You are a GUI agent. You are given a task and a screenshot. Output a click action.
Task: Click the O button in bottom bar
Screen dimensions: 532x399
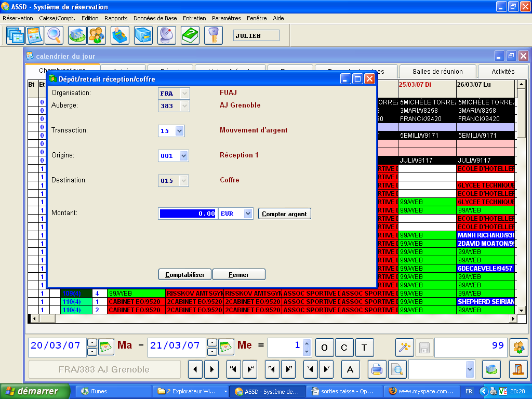[324, 348]
